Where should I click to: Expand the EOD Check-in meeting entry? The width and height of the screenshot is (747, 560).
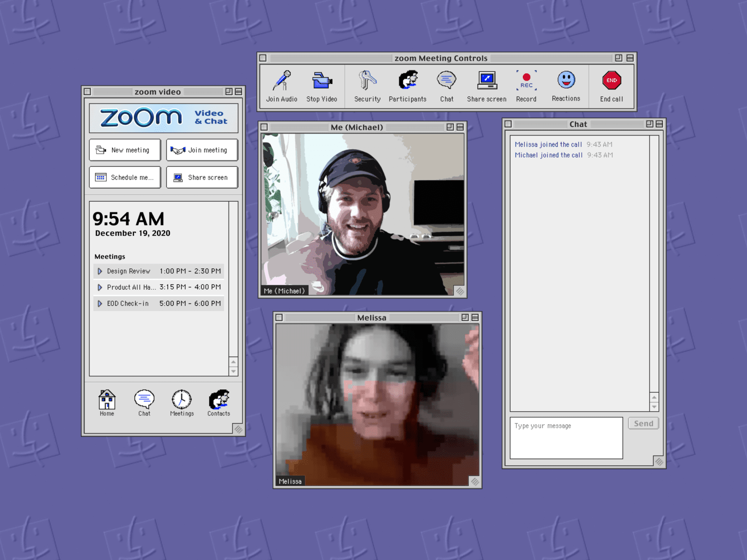click(x=100, y=303)
